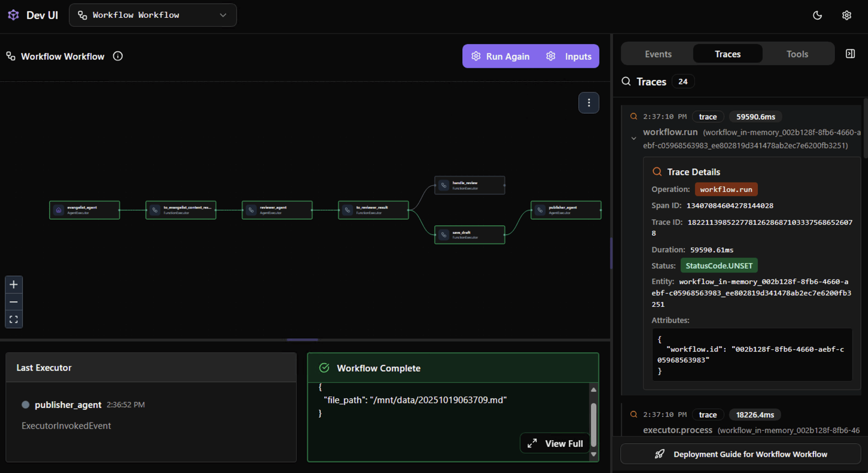The image size is (868, 473).
Task: Select the publisher_agent node in graph
Action: tap(566, 210)
